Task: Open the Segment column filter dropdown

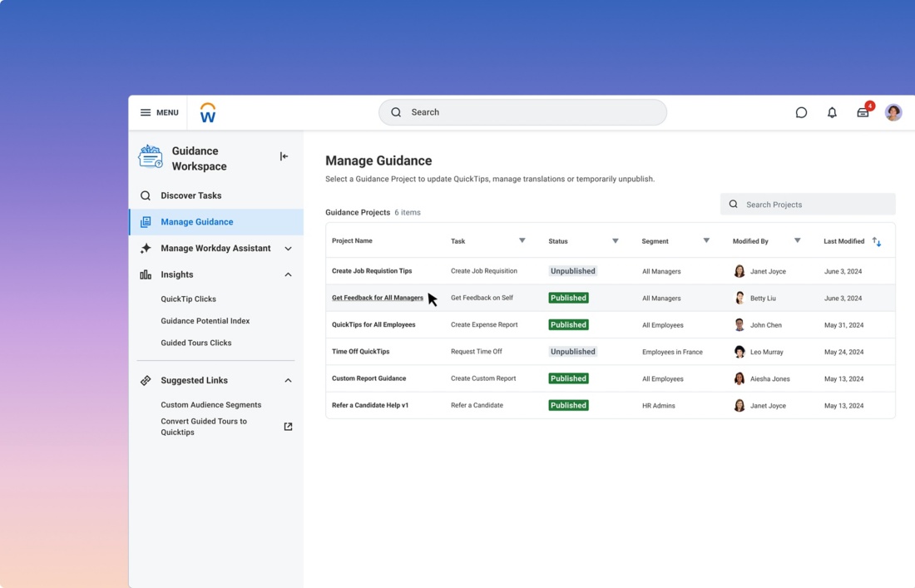Action: [706, 241]
